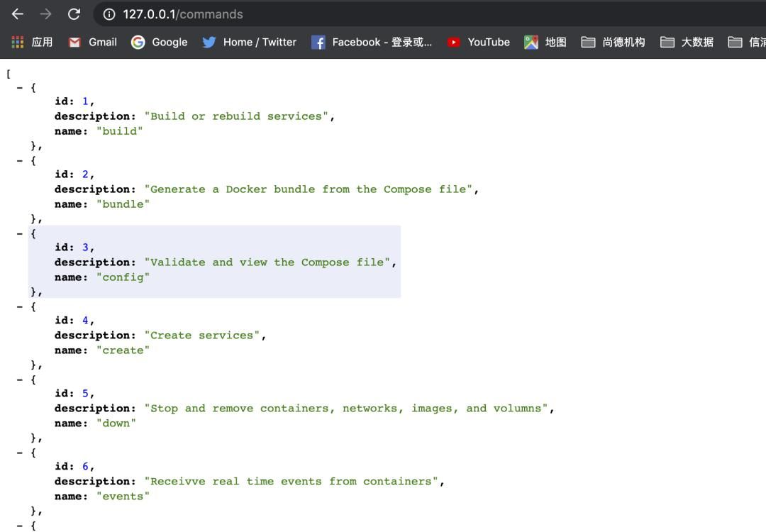Viewport: 766px width, 532px height.
Task: Open the 地图 maps bookmark
Action: (545, 42)
